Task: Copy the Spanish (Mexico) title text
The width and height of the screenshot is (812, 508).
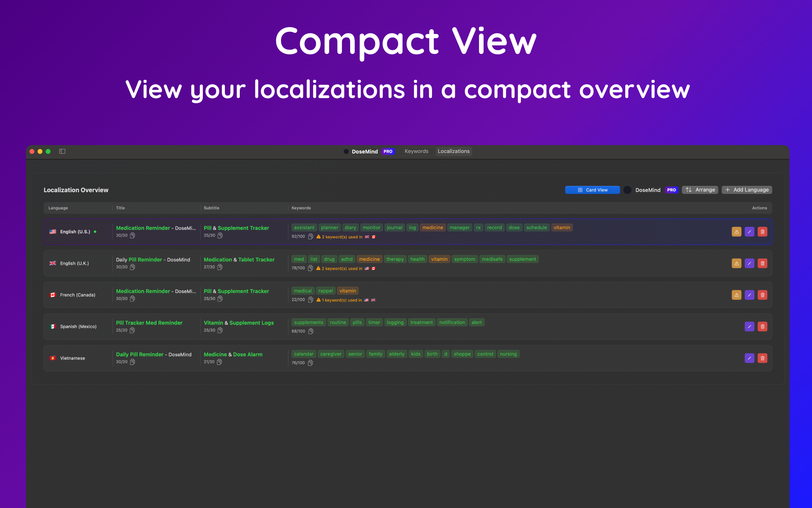Action: coord(133,330)
